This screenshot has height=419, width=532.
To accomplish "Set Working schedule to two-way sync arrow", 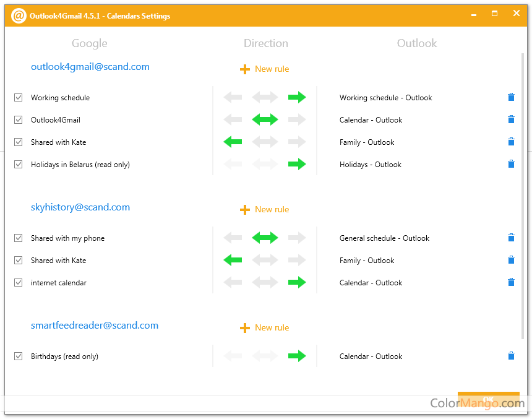I will tap(265, 97).
